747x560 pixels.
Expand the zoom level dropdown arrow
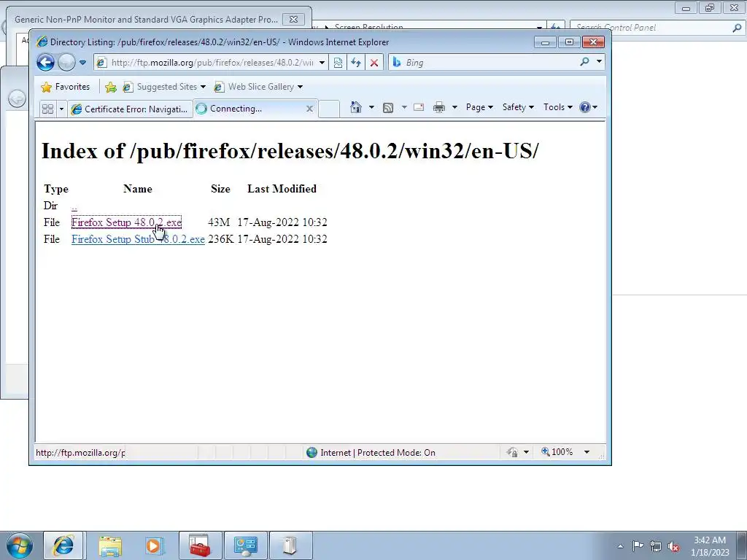(587, 452)
